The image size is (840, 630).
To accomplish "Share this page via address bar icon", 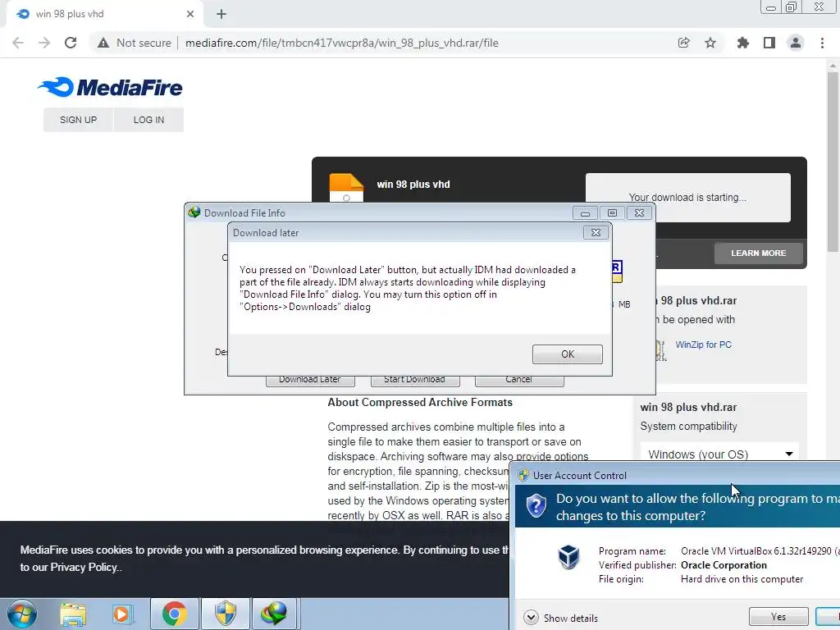I will [x=683, y=43].
